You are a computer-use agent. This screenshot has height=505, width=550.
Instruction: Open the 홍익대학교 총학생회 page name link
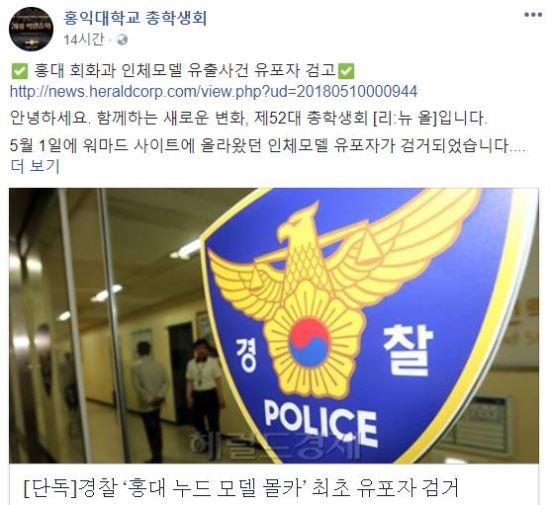(135, 18)
